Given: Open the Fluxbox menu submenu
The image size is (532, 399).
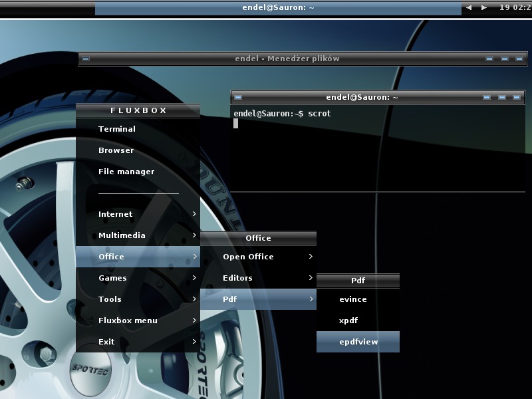Looking at the screenshot, I should (138, 321).
